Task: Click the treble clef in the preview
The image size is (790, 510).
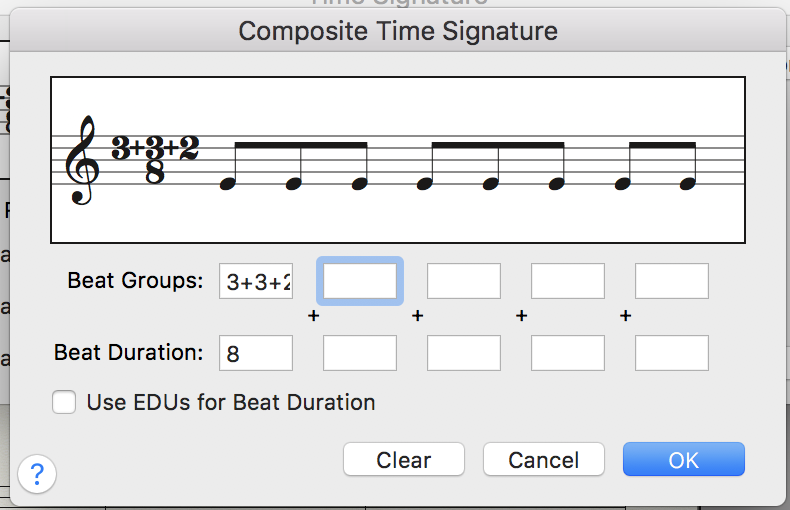Action: (x=81, y=160)
